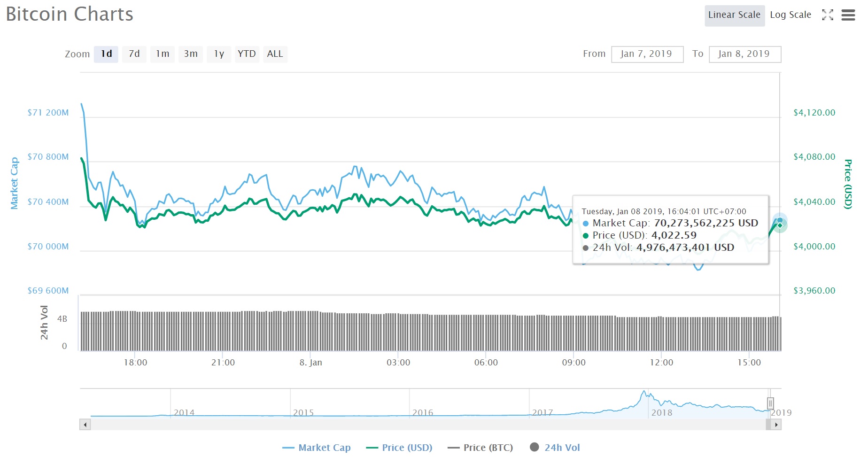
Task: Switch to Linear Scale
Action: coord(735,15)
